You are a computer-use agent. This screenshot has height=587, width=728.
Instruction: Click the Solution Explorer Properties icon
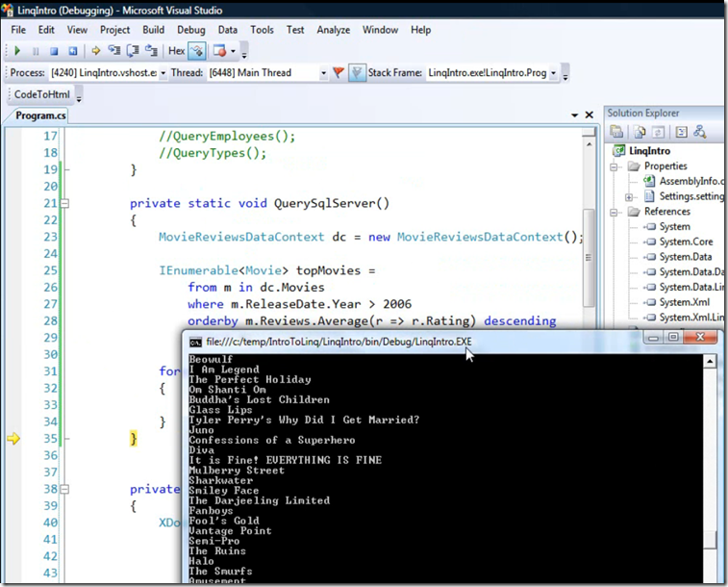click(x=616, y=132)
